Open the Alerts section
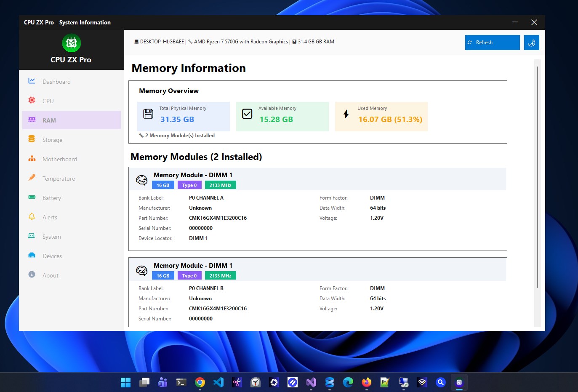Image resolution: width=578 pixels, height=392 pixels. click(x=50, y=217)
